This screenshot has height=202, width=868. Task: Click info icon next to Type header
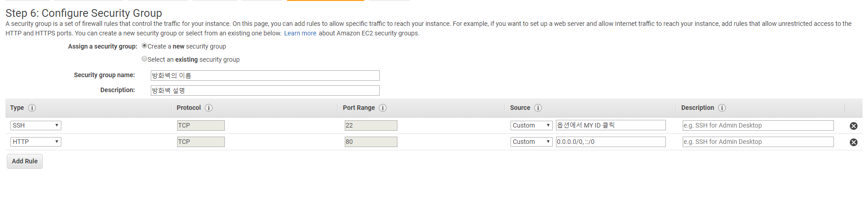pyautogui.click(x=32, y=108)
